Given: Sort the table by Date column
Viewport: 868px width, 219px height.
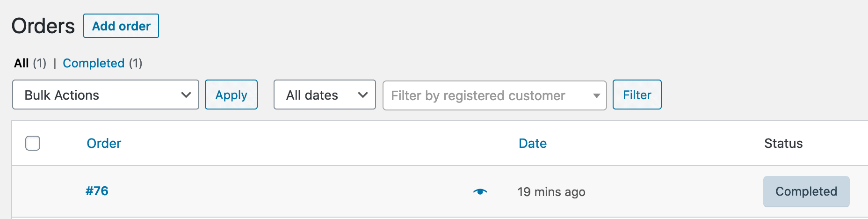Looking at the screenshot, I should click(533, 143).
